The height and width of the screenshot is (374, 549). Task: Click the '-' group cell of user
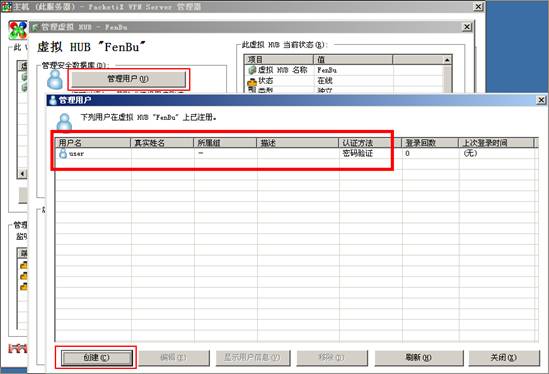201,153
